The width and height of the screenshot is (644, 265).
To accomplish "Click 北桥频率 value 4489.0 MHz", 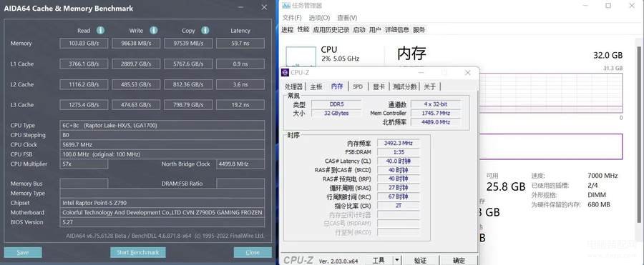I will point(436,122).
